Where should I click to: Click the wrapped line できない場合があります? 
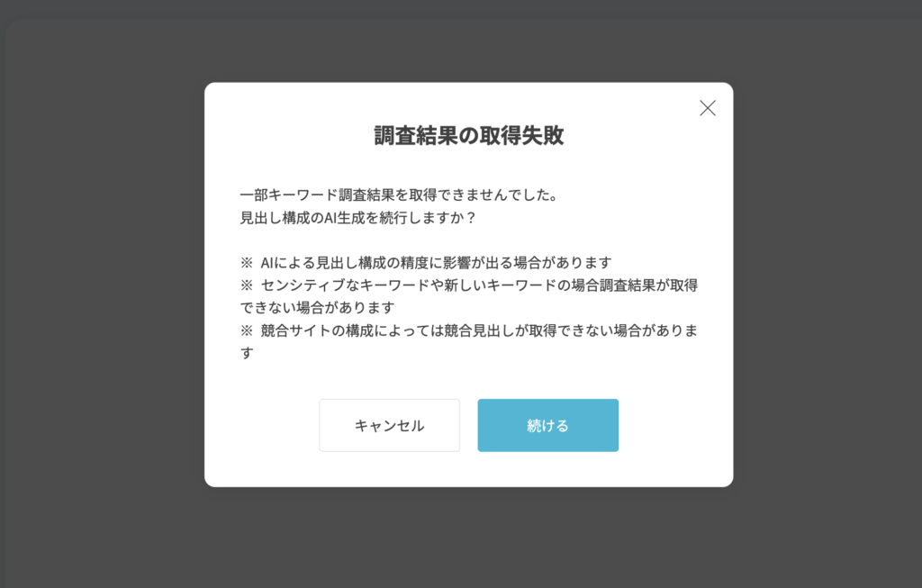pos(318,308)
